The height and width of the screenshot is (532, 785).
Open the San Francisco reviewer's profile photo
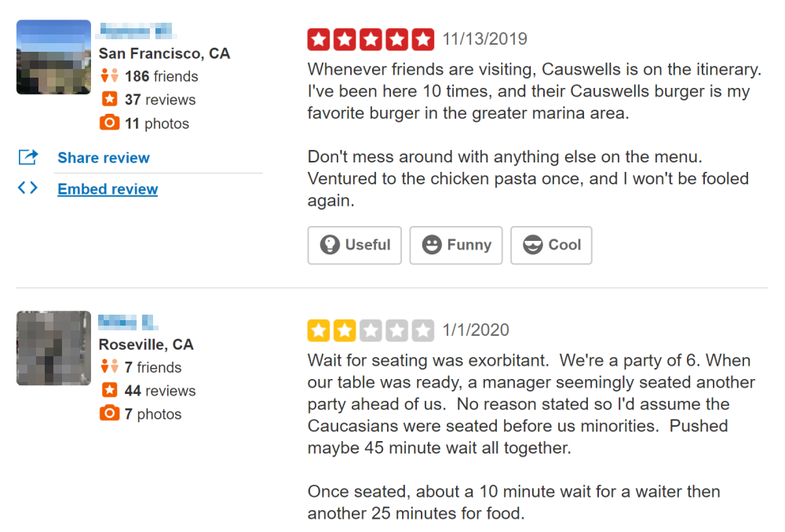click(53, 57)
